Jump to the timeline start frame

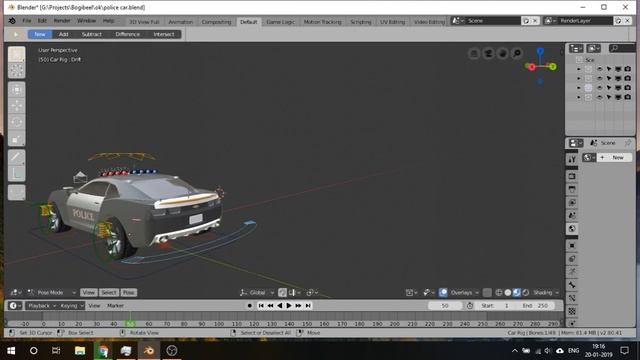[261, 306]
